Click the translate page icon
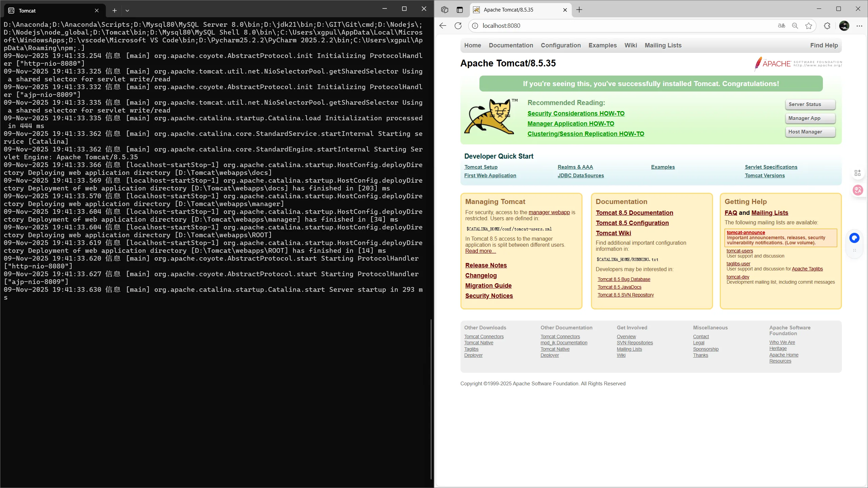Screen dimensions: 868x488 (x=782, y=26)
